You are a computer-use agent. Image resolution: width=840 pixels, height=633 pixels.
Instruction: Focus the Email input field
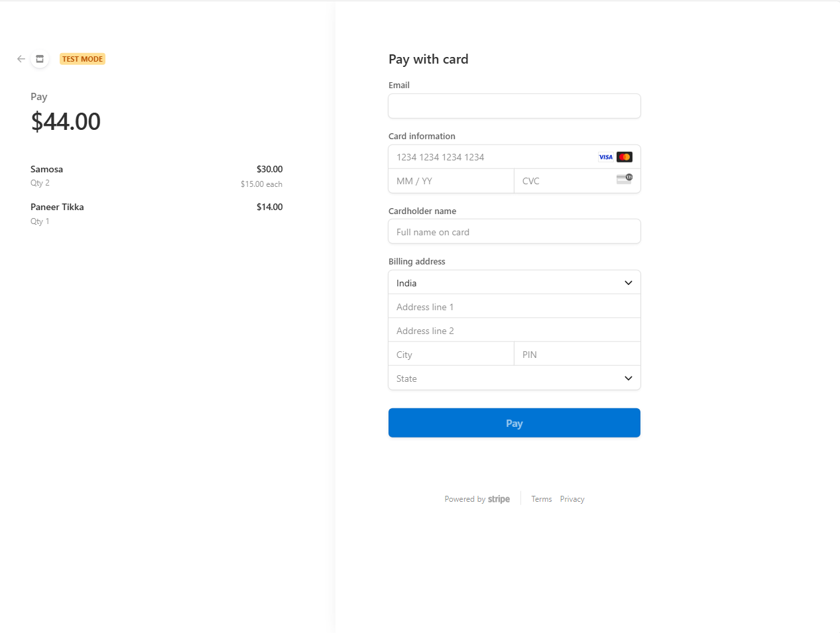coord(514,106)
